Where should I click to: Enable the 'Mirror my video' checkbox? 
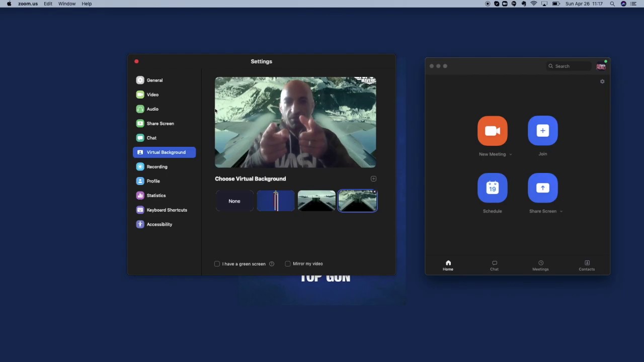coord(288,263)
